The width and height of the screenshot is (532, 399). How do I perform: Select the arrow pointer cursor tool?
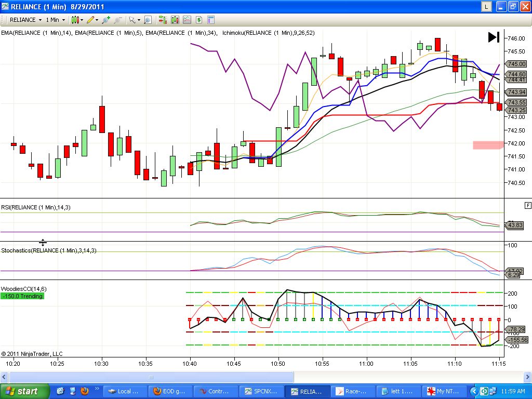[x=132, y=20]
